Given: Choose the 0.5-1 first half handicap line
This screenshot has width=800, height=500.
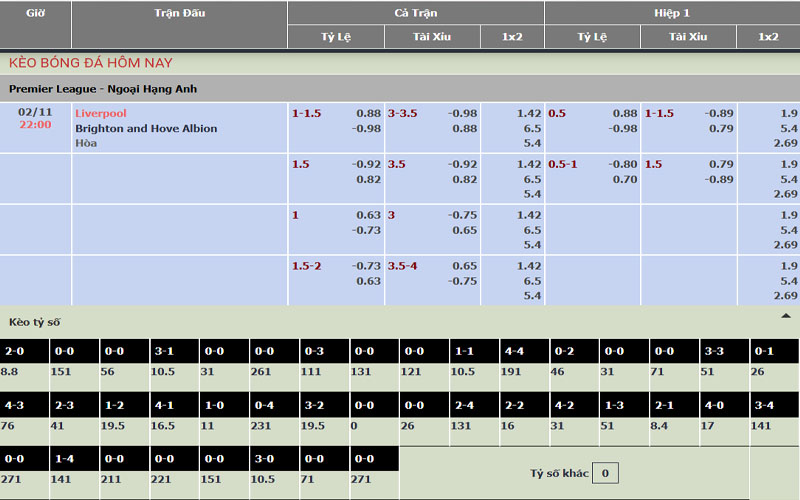Looking at the screenshot, I should [563, 164].
